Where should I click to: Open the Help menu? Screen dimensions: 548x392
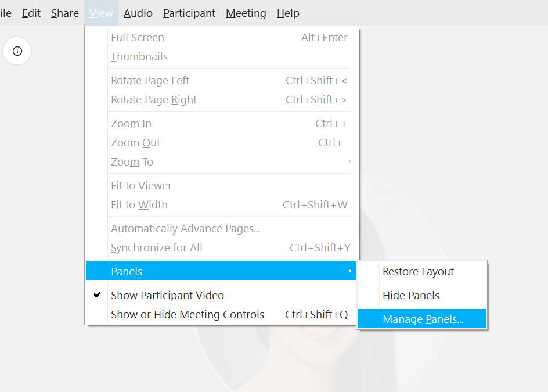pyautogui.click(x=288, y=13)
